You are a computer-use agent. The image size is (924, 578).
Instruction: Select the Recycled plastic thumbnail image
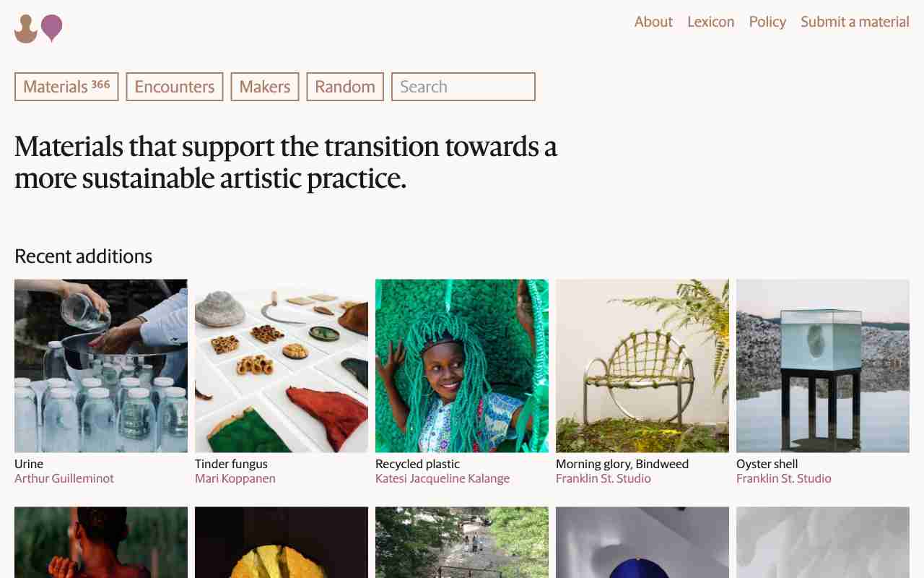click(x=462, y=366)
